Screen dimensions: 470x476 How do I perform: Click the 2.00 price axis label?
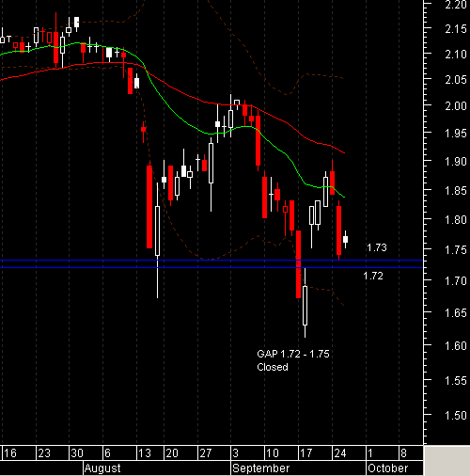pos(456,105)
